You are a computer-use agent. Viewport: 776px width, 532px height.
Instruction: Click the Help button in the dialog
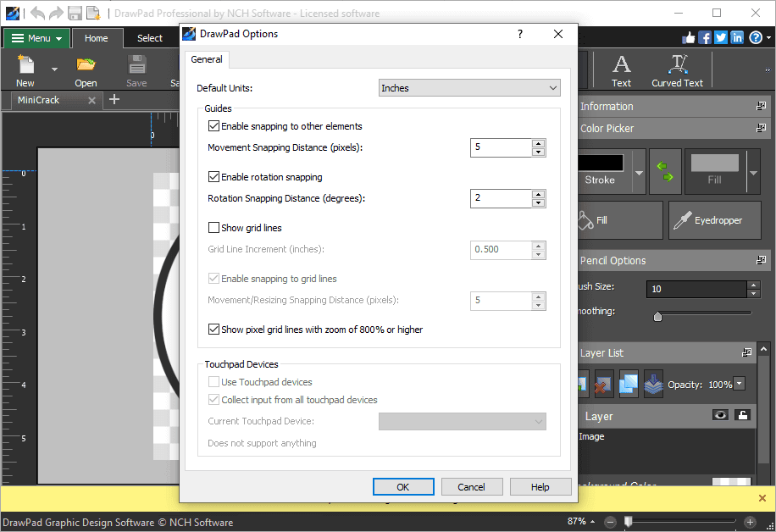click(x=540, y=487)
